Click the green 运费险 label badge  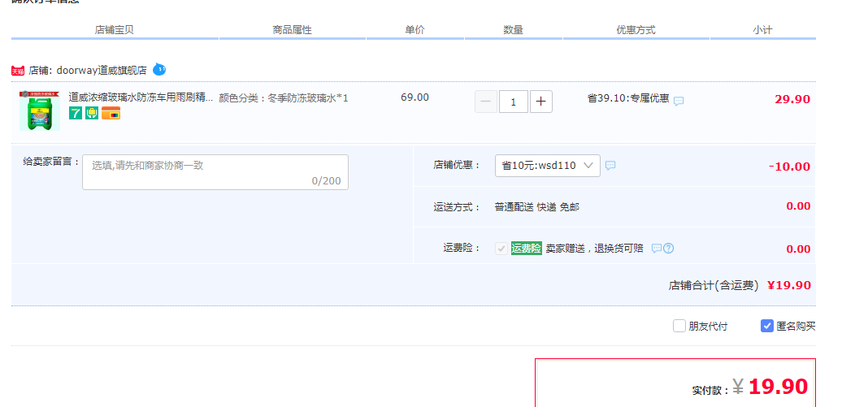[526, 249]
